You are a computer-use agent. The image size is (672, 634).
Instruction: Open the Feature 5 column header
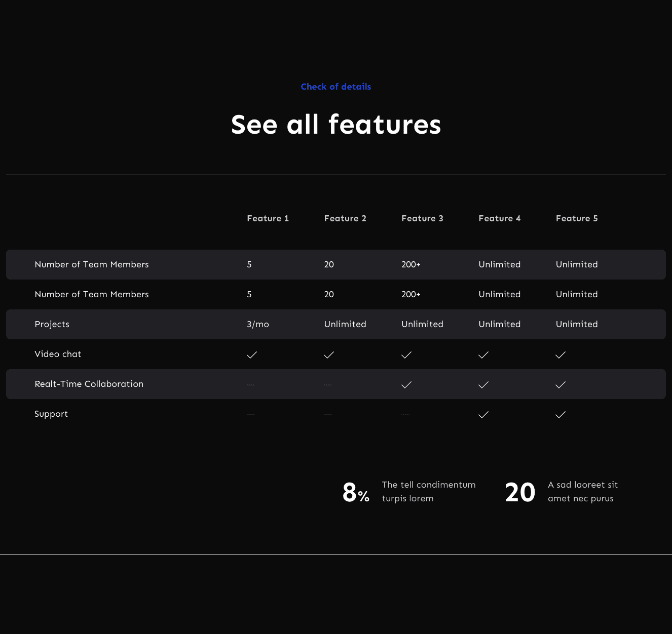pos(577,218)
